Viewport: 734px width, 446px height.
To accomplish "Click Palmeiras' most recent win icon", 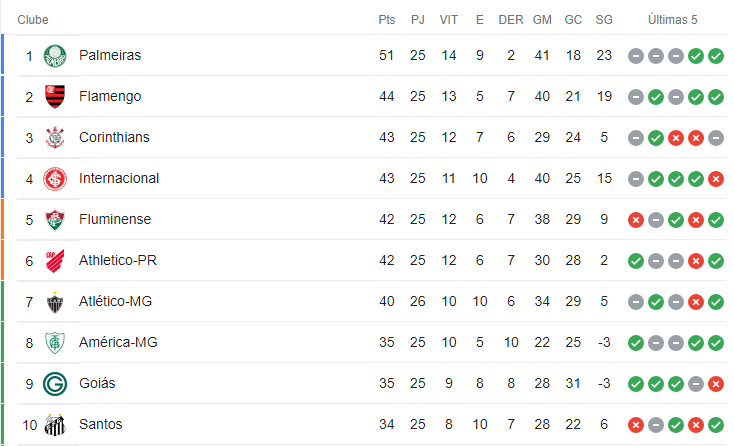I will coord(716,56).
